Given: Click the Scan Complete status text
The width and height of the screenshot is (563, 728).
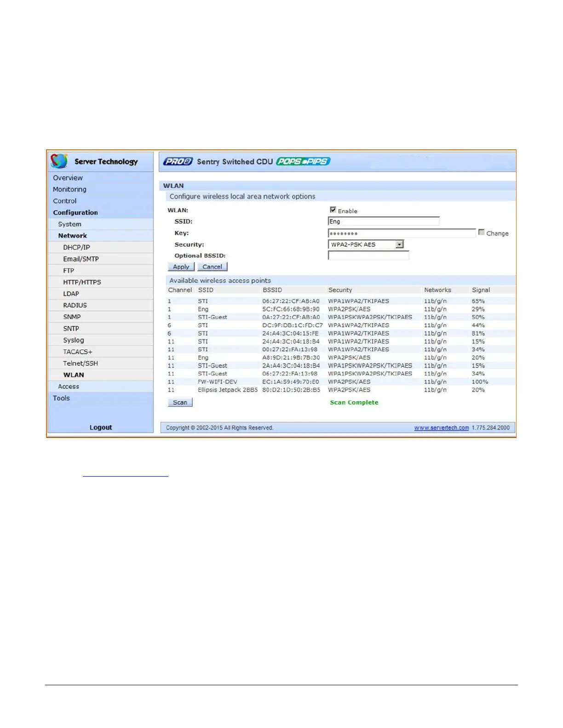Looking at the screenshot, I should tap(354, 402).
